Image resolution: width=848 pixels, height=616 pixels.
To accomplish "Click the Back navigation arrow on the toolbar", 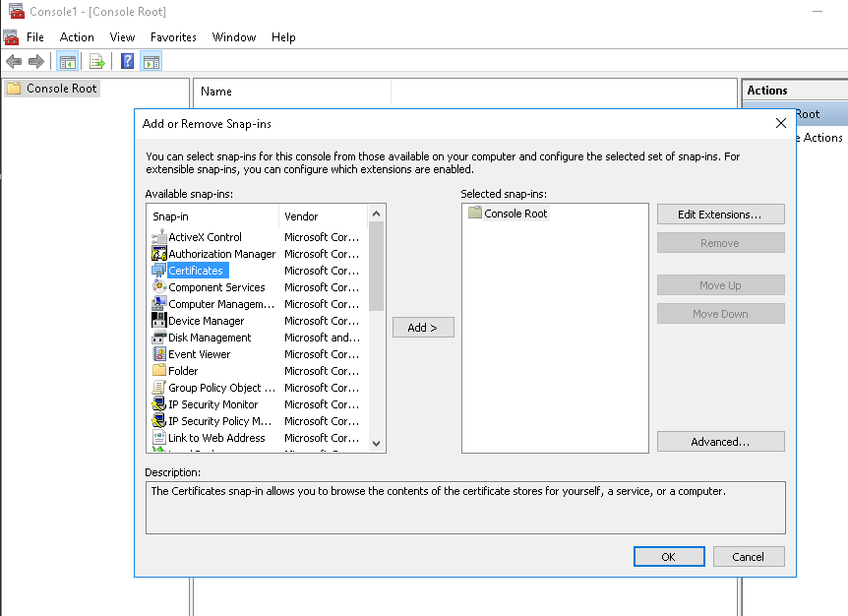I will click(14, 60).
